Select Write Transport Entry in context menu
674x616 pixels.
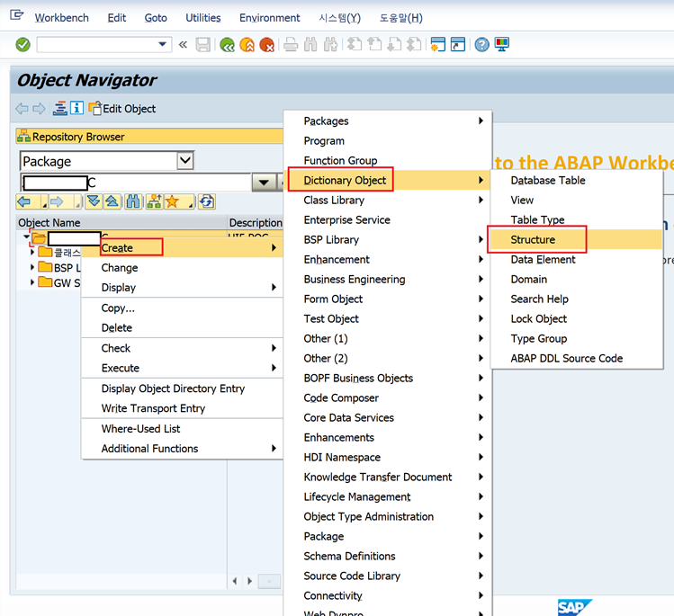(x=182, y=408)
